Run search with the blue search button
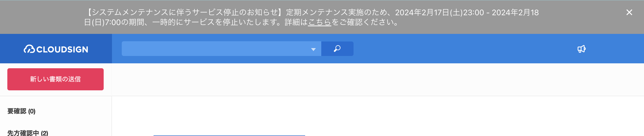Image resolution: width=644 pixels, height=136 pixels. point(337,49)
